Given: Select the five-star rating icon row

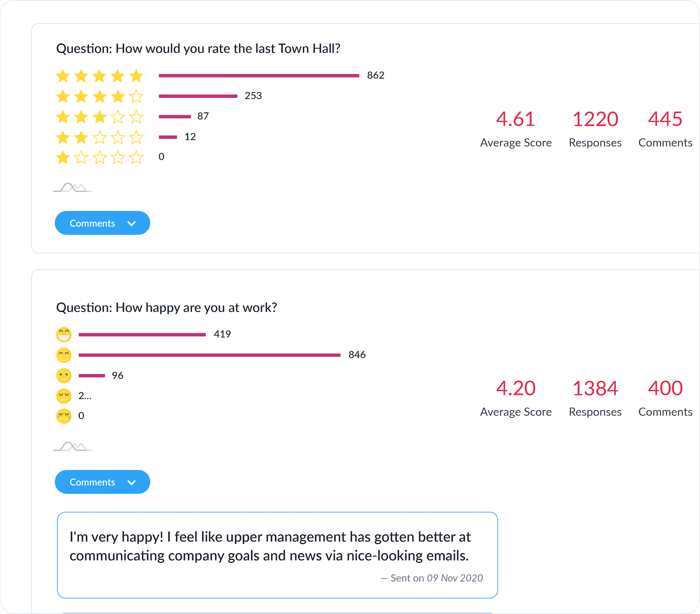Looking at the screenshot, I should pos(100,75).
